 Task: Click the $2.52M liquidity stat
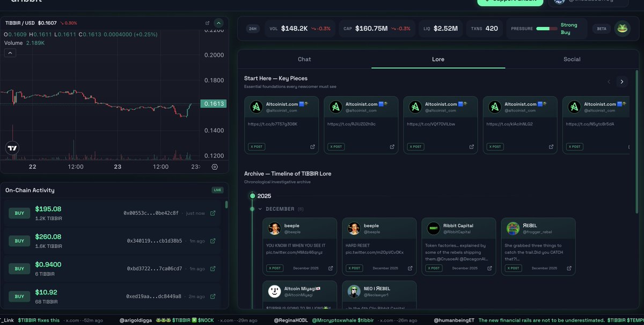(440, 28)
